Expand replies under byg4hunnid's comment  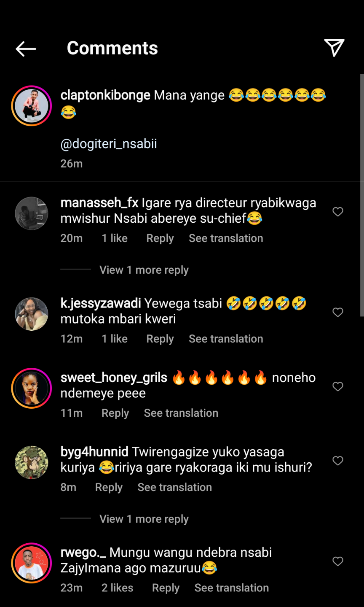[144, 519]
